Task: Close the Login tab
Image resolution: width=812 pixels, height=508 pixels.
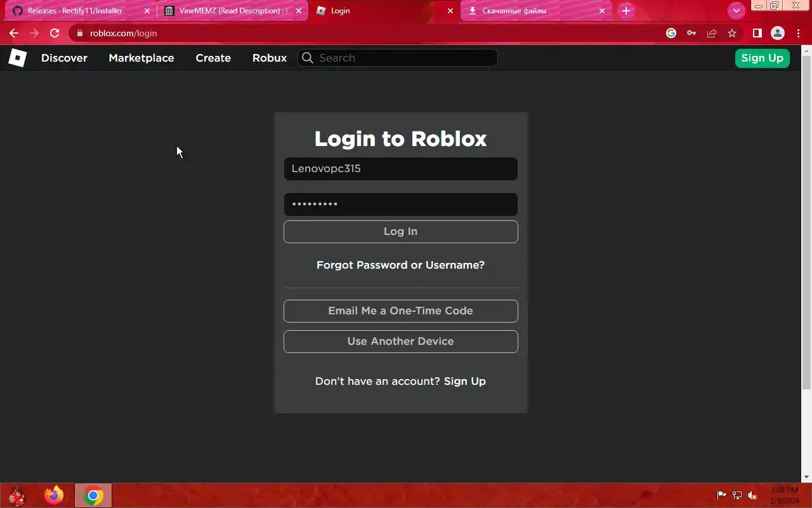Action: tap(450, 11)
